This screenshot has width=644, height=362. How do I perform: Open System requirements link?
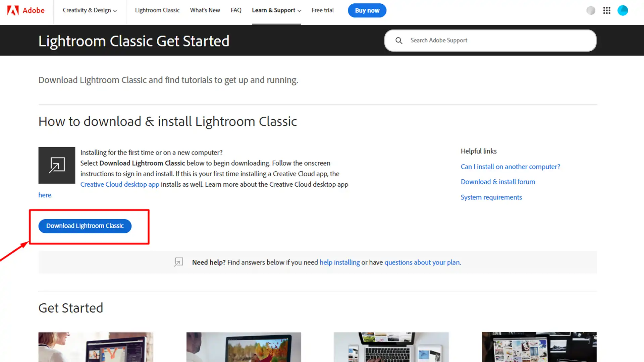click(x=491, y=197)
